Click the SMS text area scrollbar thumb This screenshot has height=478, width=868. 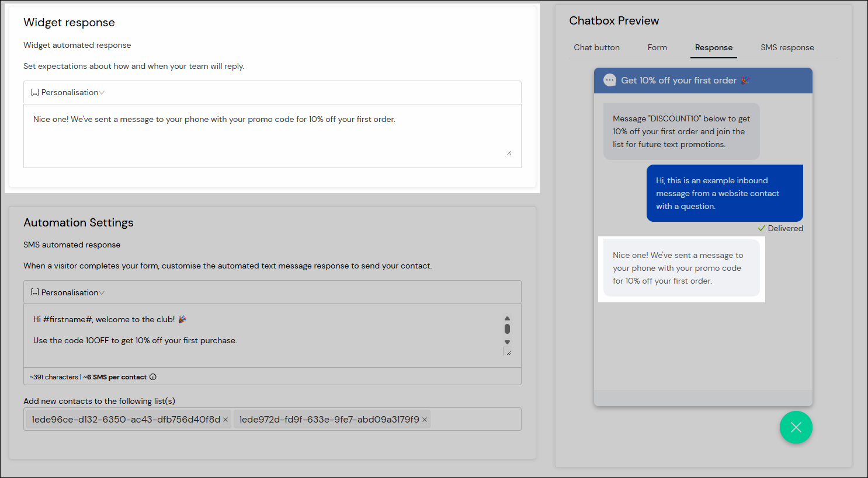click(507, 329)
